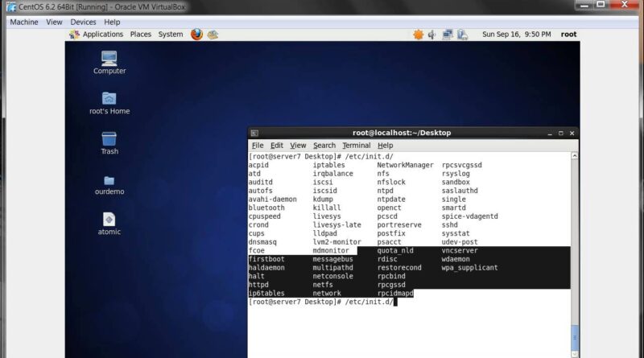Click the panel launcher beside Firefox
The height and width of the screenshot is (358, 644).
213,35
